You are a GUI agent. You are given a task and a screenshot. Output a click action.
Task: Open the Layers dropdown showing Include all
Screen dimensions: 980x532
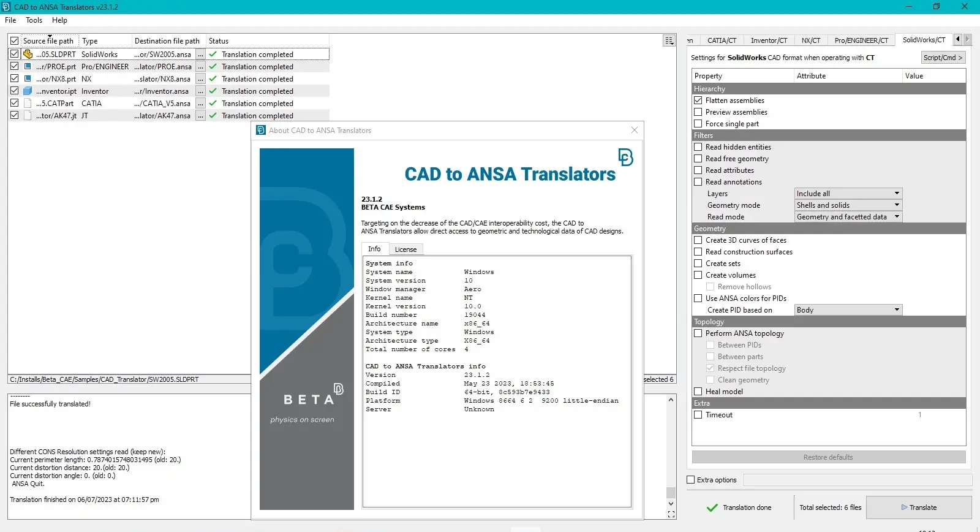click(848, 193)
